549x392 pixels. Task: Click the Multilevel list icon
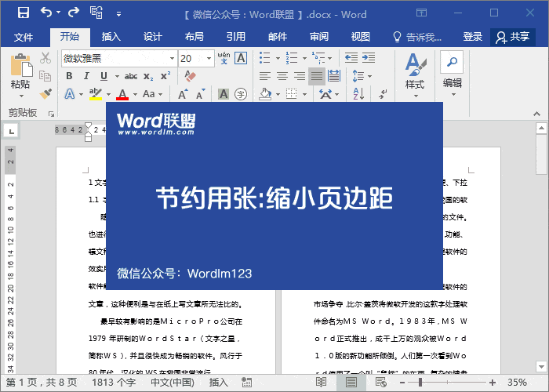click(x=318, y=58)
